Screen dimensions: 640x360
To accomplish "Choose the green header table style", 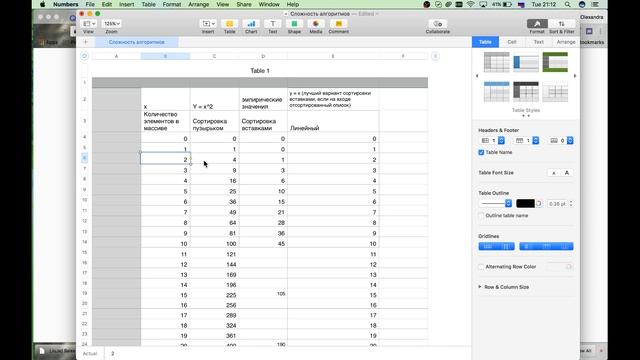I will coord(555,62).
